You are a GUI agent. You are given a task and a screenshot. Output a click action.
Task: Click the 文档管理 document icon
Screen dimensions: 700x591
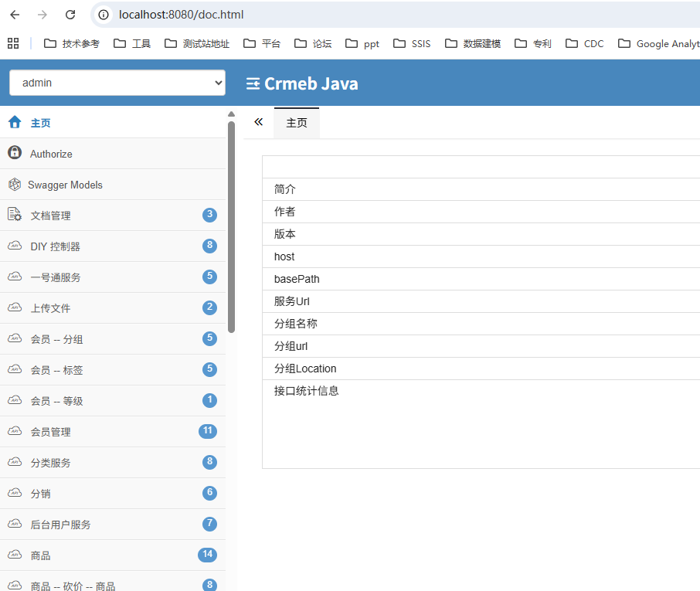pyautogui.click(x=15, y=215)
